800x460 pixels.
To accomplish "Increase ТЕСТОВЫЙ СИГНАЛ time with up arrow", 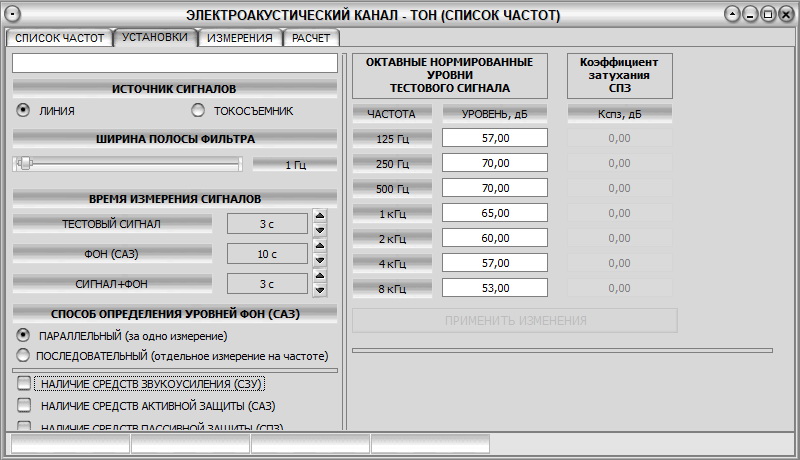I will [x=320, y=216].
